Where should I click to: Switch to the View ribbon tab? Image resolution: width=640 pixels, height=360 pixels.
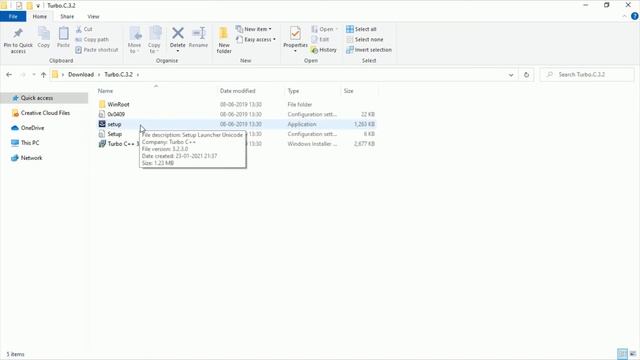click(x=93, y=16)
